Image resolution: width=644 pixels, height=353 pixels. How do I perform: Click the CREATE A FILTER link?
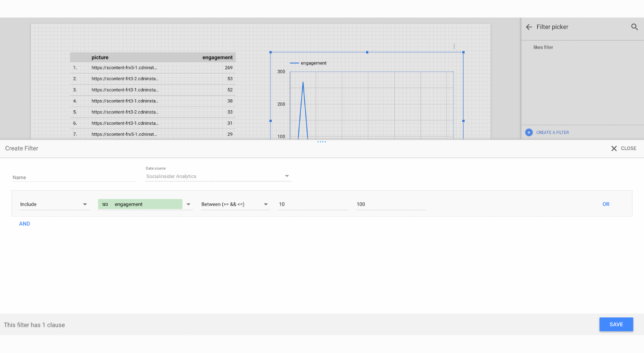(x=552, y=132)
